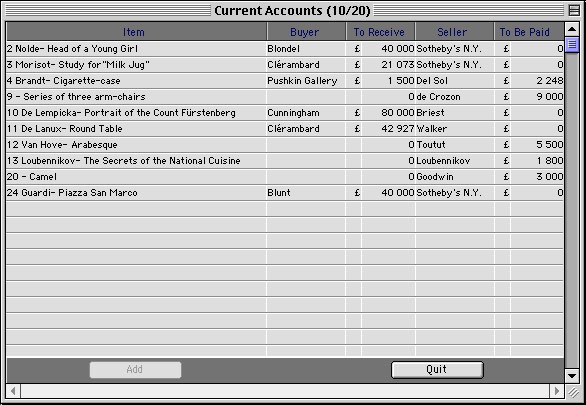Click the greyed-out Add button
The image size is (586, 405).
click(x=135, y=370)
